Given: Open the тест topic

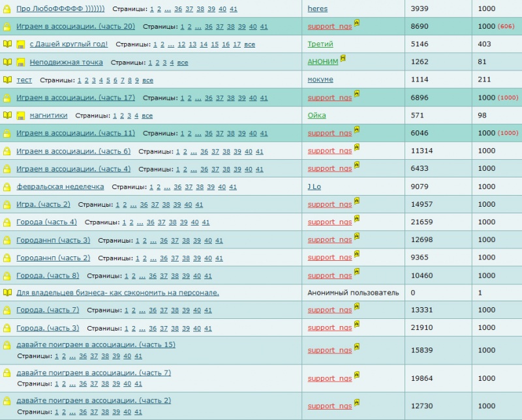Looking at the screenshot, I should click(x=24, y=80).
